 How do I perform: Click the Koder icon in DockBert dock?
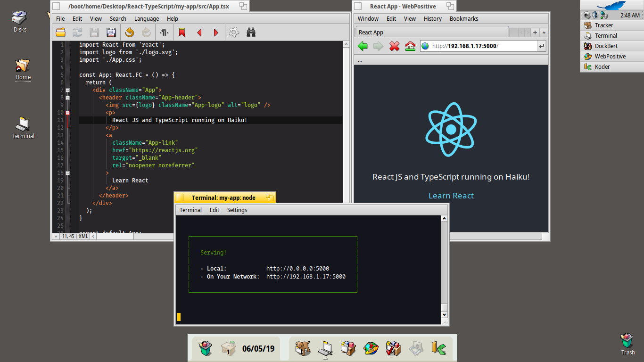pos(439,348)
